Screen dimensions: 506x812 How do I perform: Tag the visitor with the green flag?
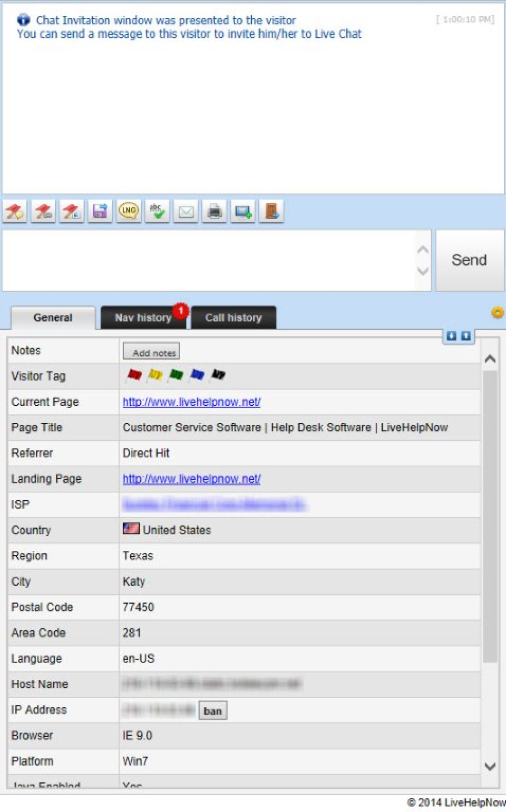[176, 375]
